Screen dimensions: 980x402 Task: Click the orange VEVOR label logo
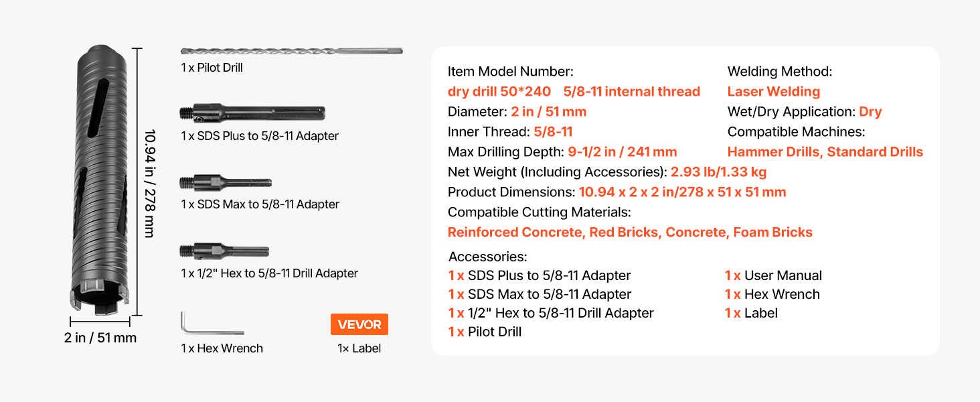coord(359,324)
